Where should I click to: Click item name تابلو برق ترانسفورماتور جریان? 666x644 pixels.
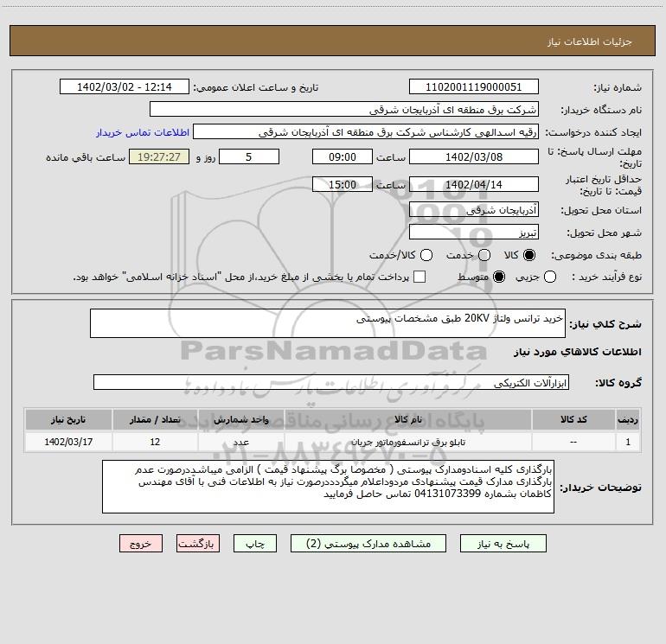pyautogui.click(x=407, y=442)
